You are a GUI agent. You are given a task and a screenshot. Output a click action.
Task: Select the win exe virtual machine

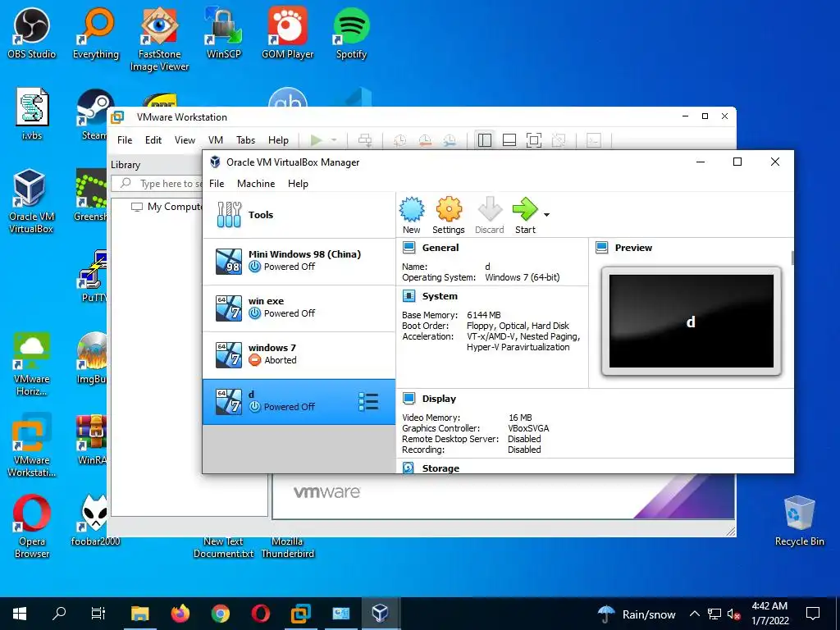tap(299, 308)
